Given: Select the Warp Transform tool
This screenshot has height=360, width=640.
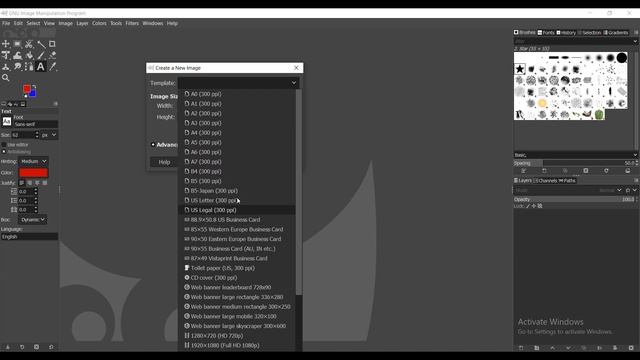Looking at the screenshot, I should 18,55.
